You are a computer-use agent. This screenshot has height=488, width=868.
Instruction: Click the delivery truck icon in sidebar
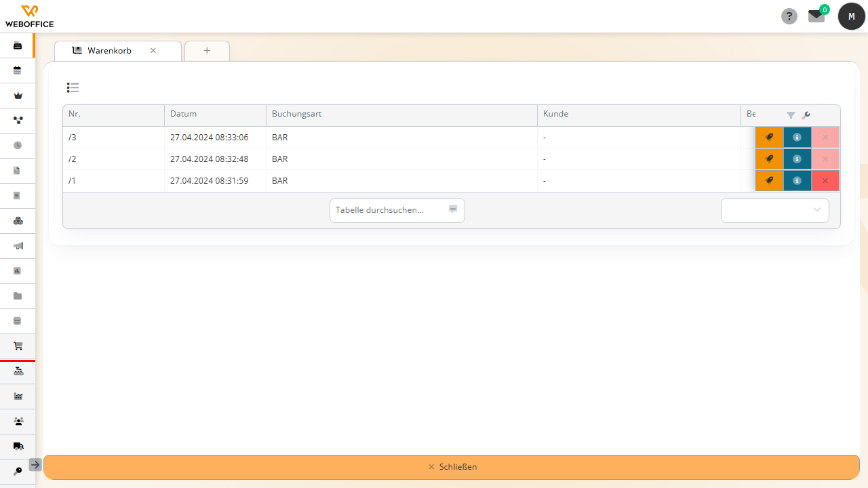(x=18, y=446)
